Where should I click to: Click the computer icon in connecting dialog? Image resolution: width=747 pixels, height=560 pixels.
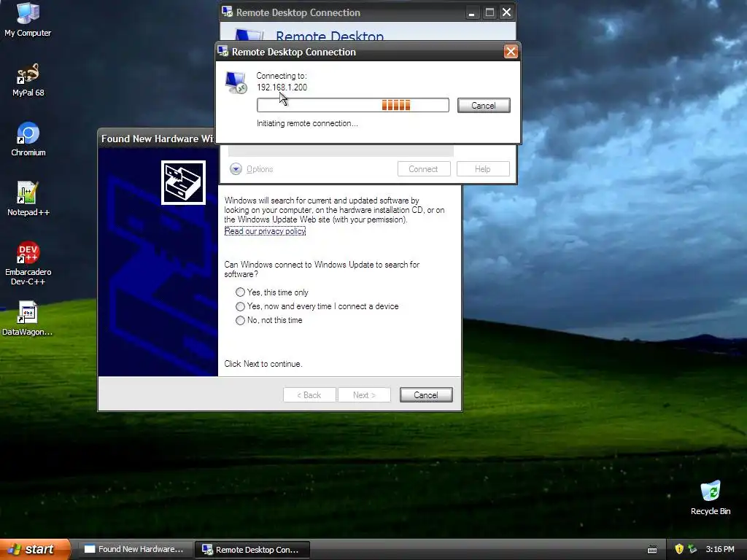click(x=236, y=82)
